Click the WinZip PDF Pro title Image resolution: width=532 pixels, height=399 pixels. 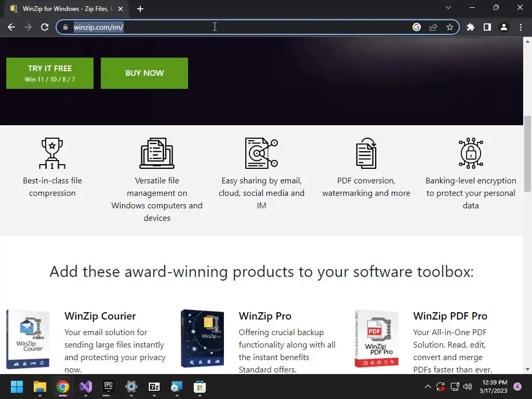point(450,316)
